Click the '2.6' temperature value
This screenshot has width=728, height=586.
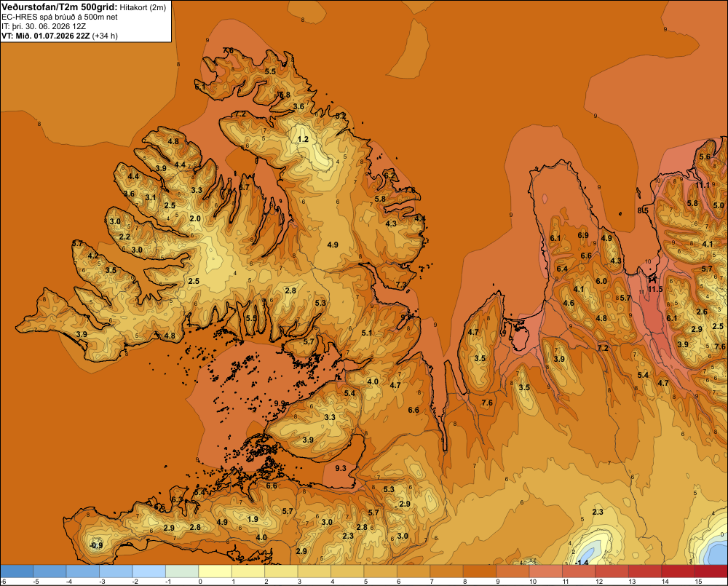point(702,312)
